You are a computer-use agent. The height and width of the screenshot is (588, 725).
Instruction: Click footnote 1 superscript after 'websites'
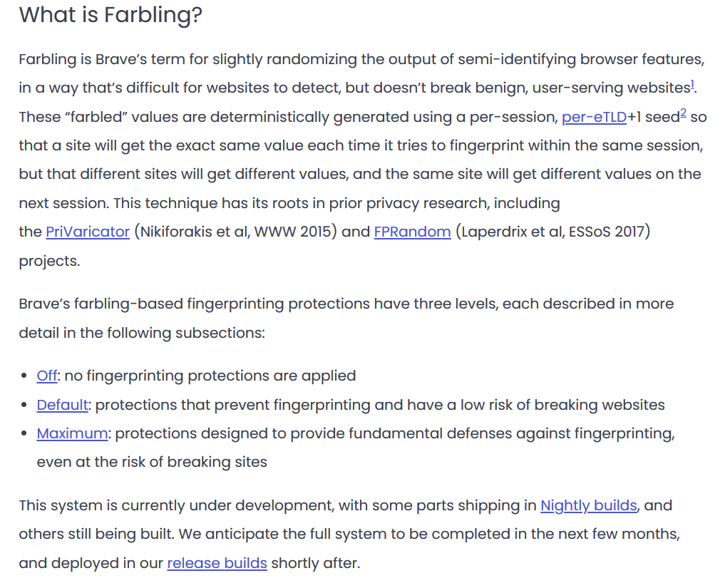point(692,85)
